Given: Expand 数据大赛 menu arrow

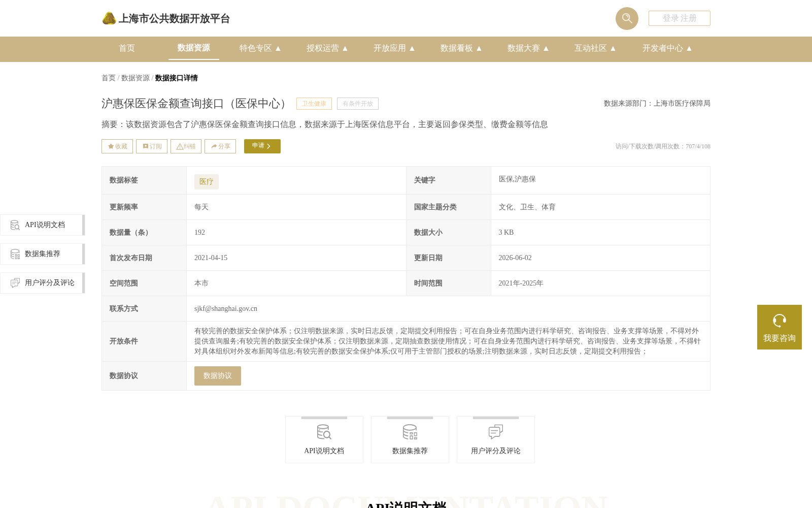Looking at the screenshot, I should pyautogui.click(x=546, y=48).
